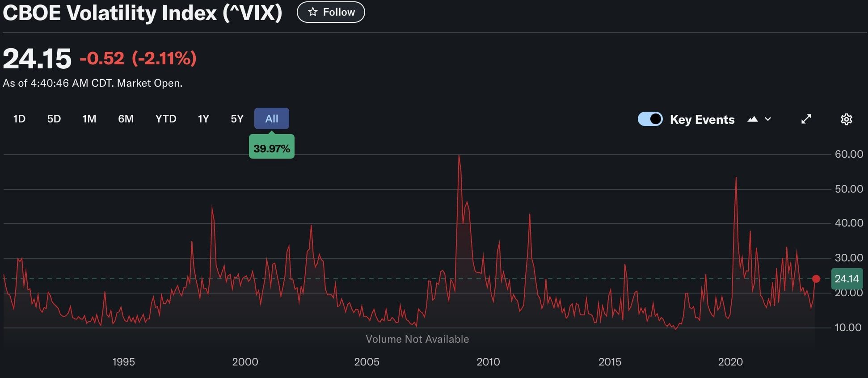Open the mountain chart type icon
This screenshot has height=378, width=868.
click(753, 119)
